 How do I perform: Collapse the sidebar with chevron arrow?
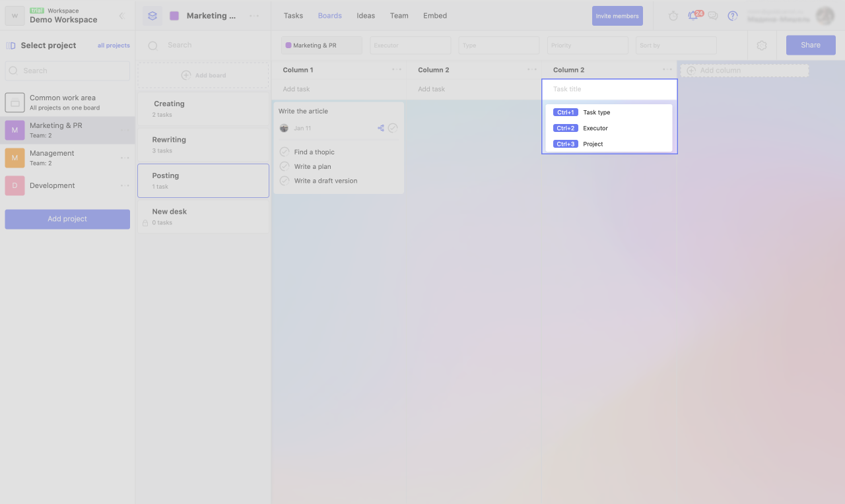[121, 16]
